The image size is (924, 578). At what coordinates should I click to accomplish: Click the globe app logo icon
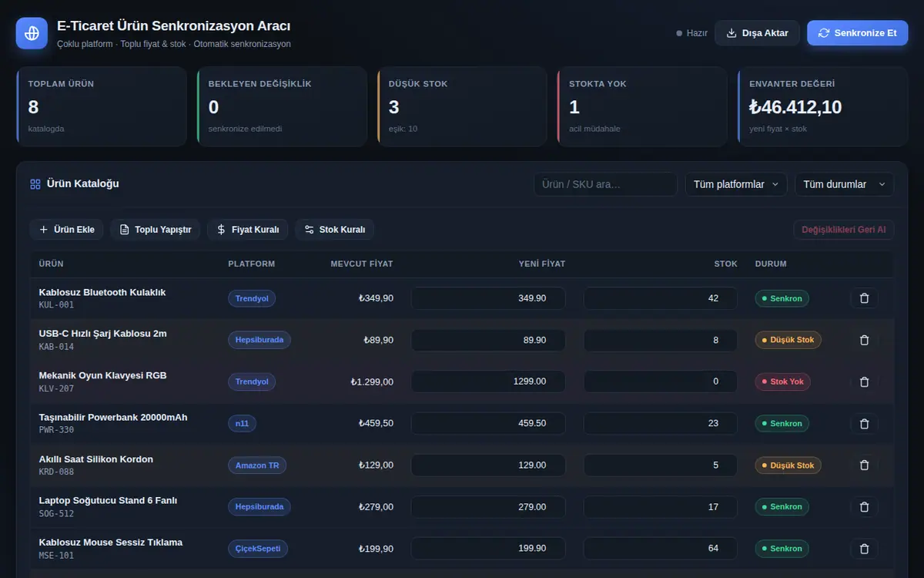(x=32, y=33)
